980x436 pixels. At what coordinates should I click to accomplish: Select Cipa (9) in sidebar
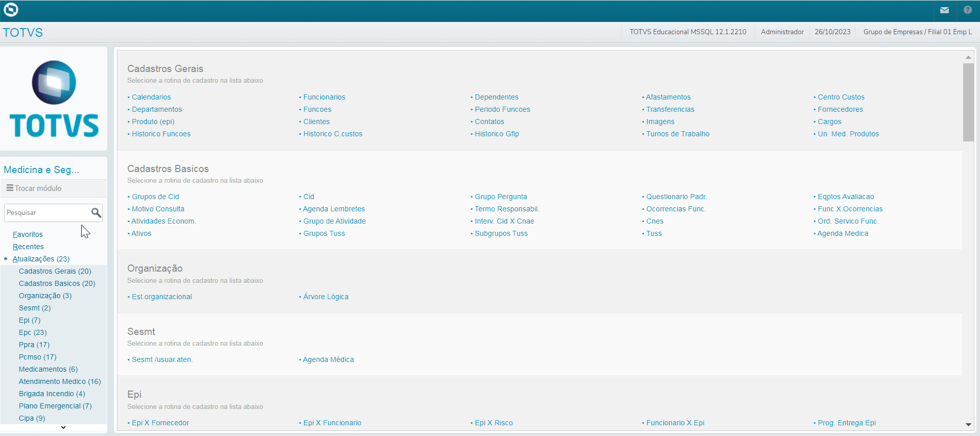(x=32, y=418)
